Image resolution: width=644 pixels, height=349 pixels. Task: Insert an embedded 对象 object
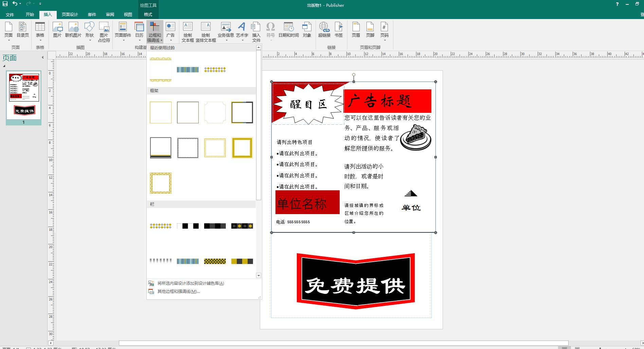point(307,31)
